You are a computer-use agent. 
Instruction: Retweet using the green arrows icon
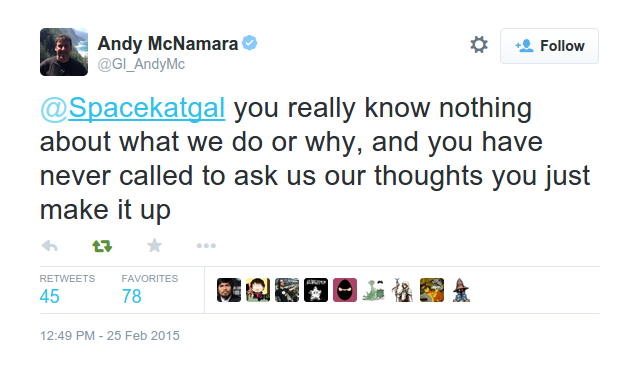[102, 246]
